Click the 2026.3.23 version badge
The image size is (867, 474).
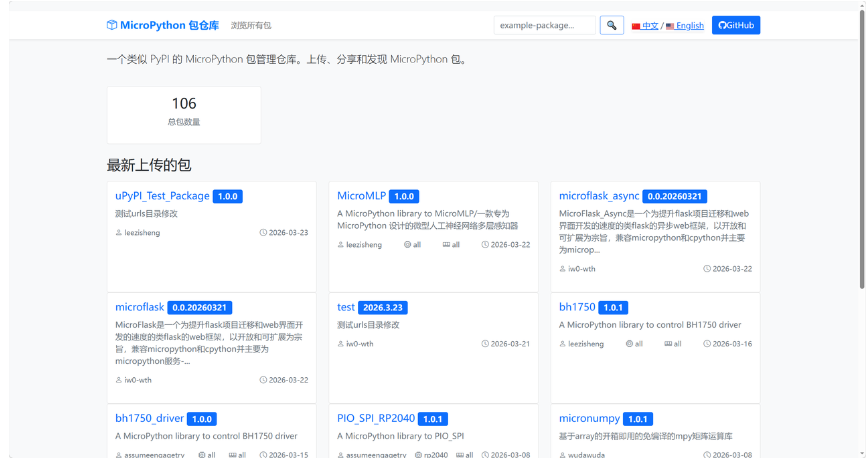[x=383, y=308]
